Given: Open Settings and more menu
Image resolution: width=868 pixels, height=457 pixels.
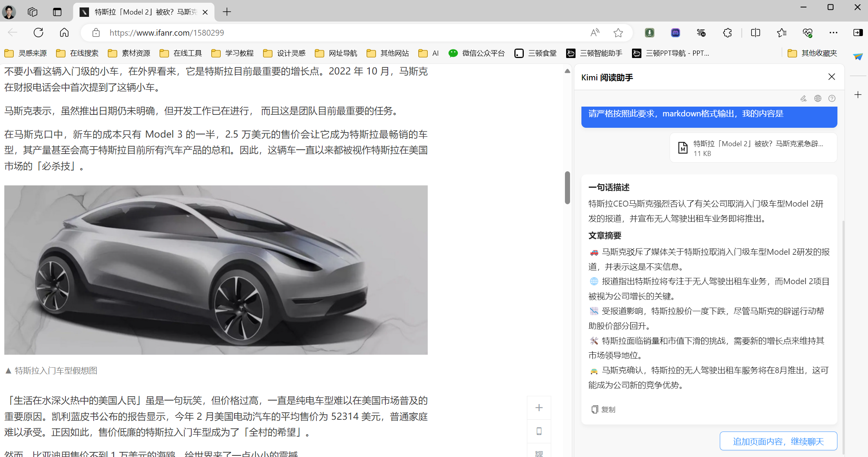Looking at the screenshot, I should point(833,33).
